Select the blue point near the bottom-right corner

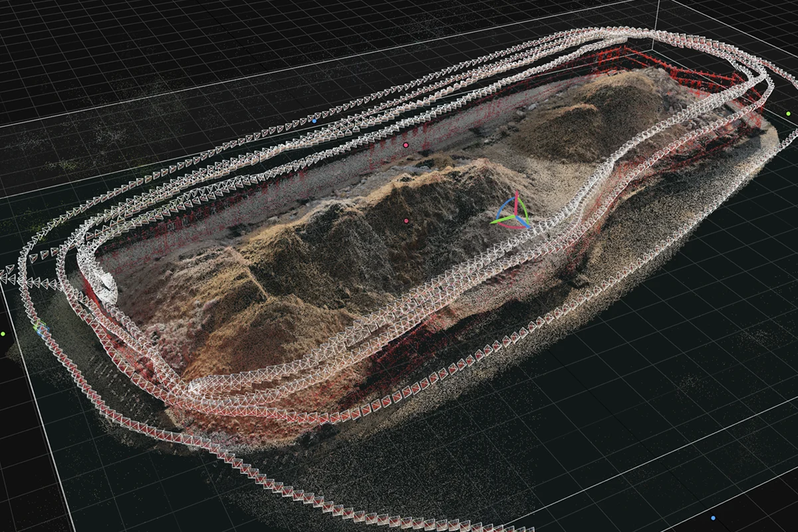point(713,517)
